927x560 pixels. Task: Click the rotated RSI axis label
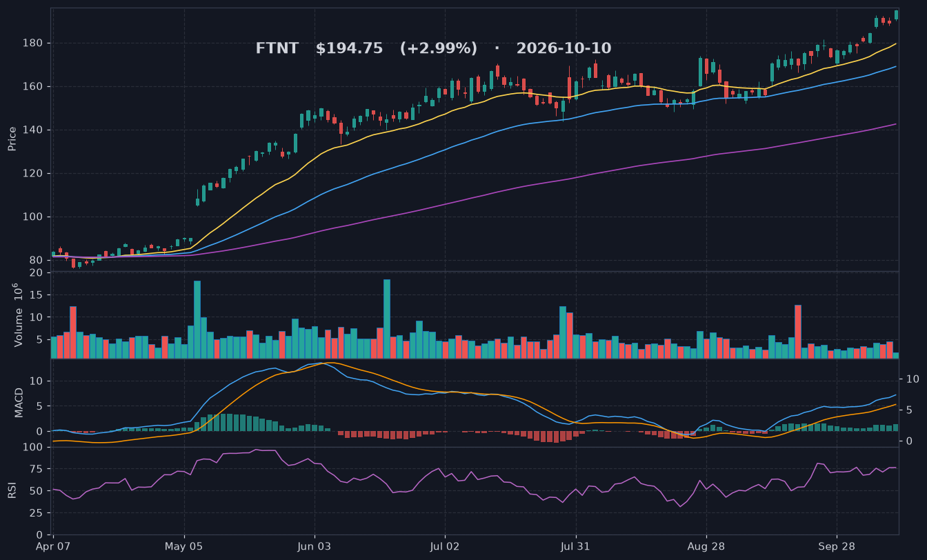(x=12, y=490)
